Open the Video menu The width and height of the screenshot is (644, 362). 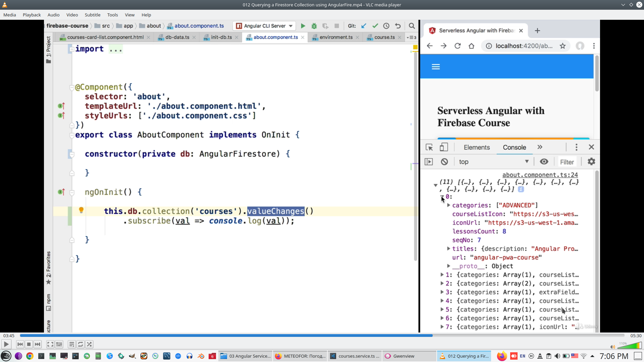click(x=72, y=15)
